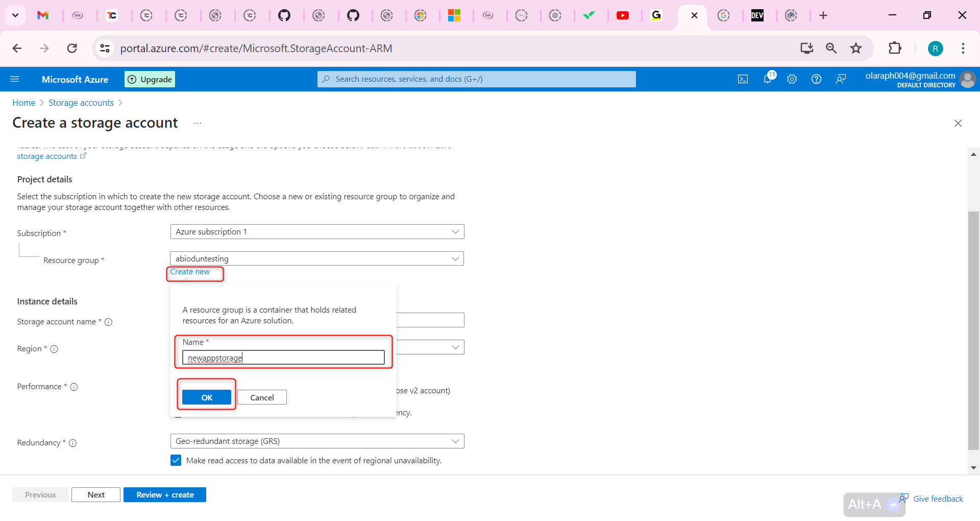The width and height of the screenshot is (980, 521).
Task: Open the browser extensions puzzle icon
Action: pos(896,48)
